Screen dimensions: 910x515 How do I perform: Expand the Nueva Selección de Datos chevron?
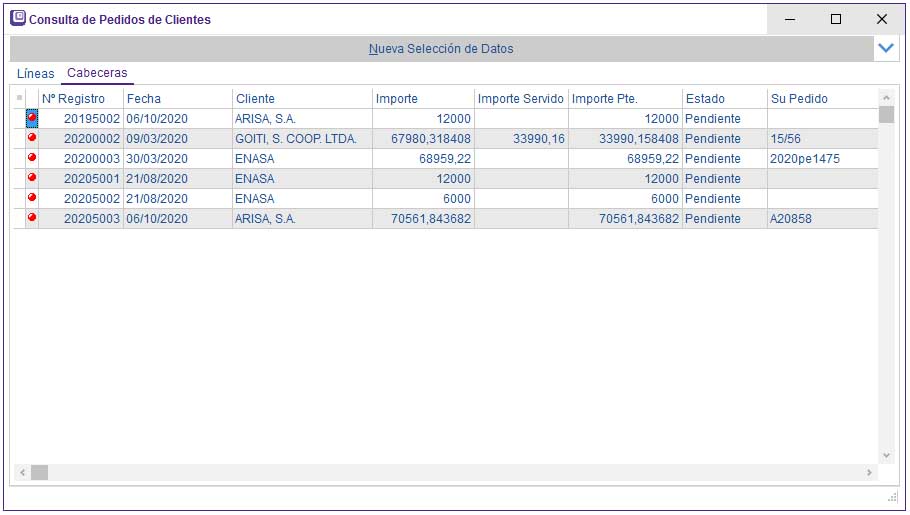coord(885,48)
